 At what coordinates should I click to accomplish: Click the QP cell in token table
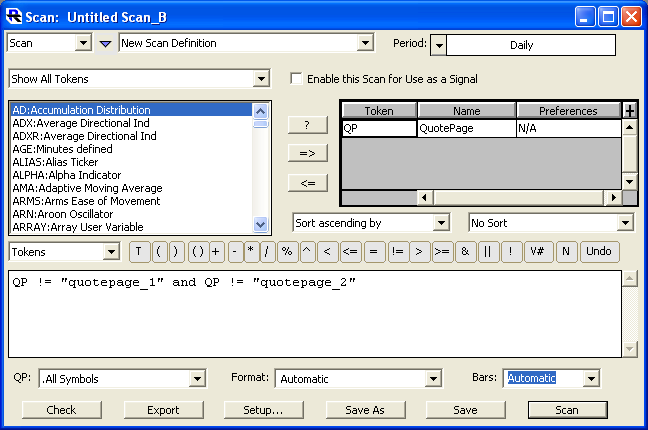[x=379, y=128]
